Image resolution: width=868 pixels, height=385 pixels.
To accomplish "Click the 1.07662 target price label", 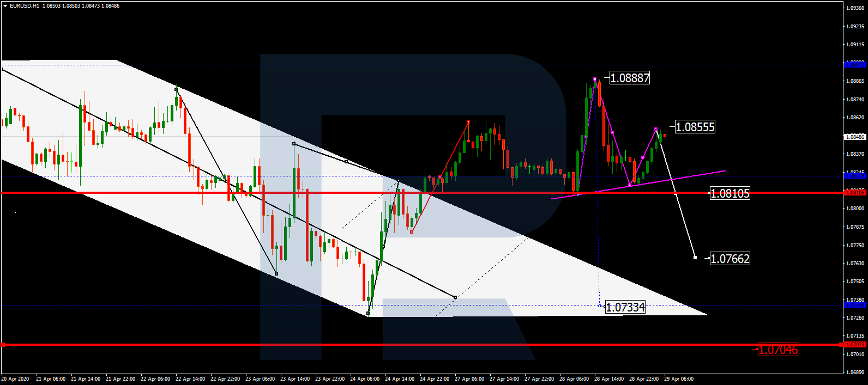I will click(x=730, y=259).
